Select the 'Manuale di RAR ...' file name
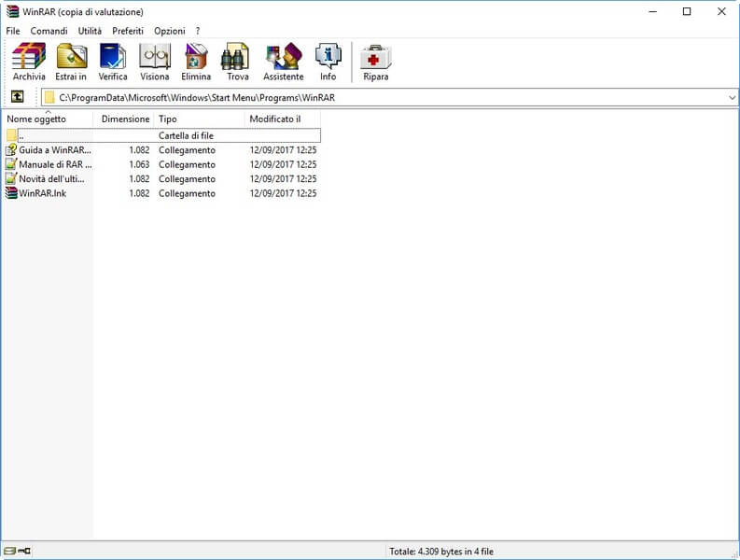Image resolution: width=740 pixels, height=560 pixels. (x=55, y=164)
